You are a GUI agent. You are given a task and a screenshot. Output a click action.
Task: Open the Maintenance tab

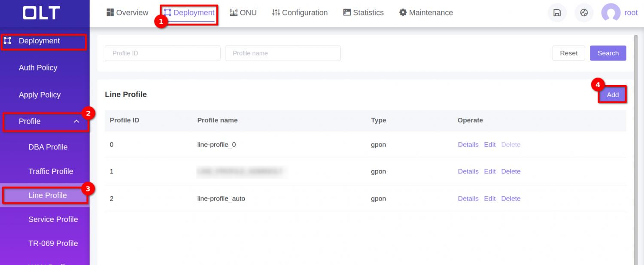pos(426,13)
